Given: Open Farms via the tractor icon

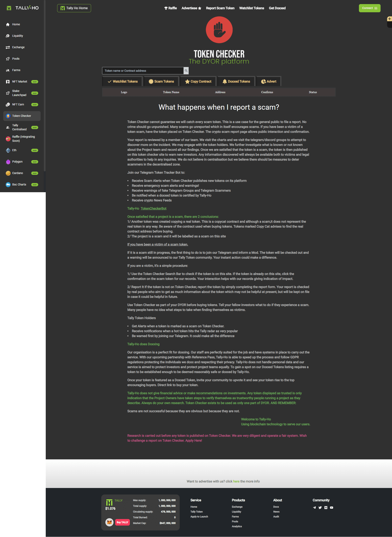Looking at the screenshot, I should coord(8,70).
